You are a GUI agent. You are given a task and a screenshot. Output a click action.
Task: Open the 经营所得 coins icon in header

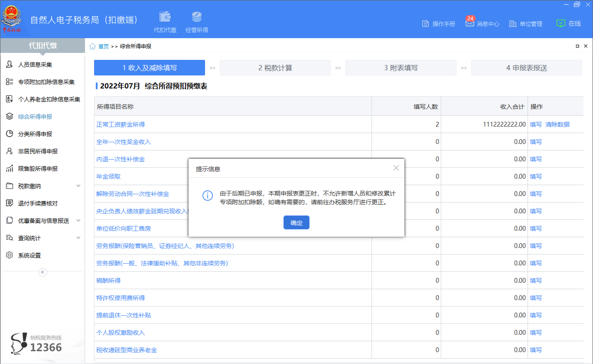197,17
